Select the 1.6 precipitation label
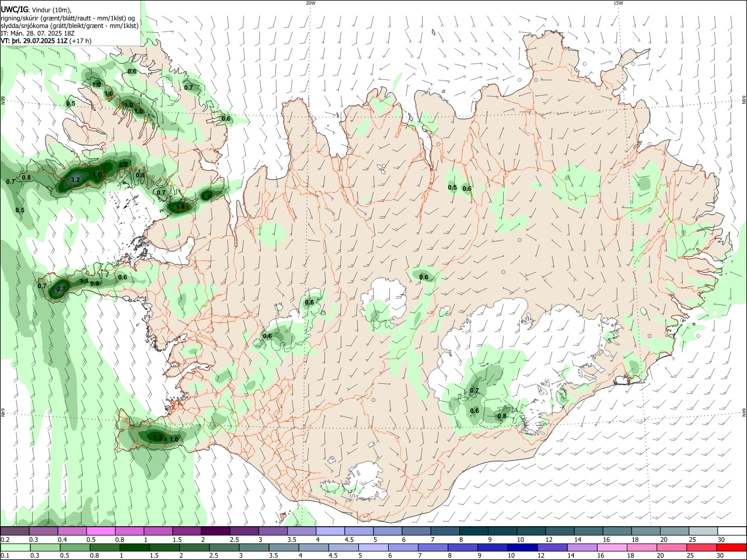 97,174
